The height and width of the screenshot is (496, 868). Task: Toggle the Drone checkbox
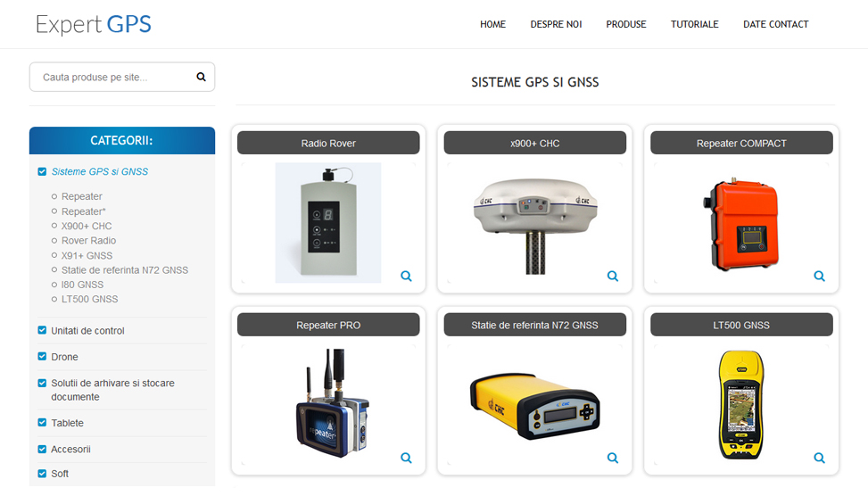pyautogui.click(x=42, y=356)
